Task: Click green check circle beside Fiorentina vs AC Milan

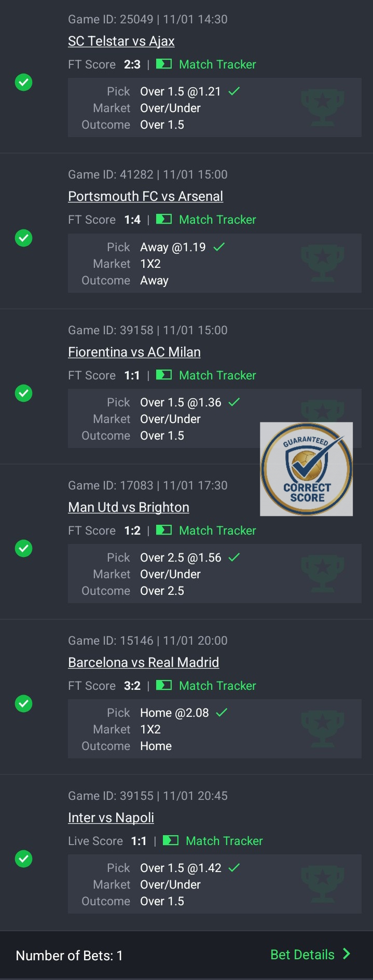Action: [23, 393]
